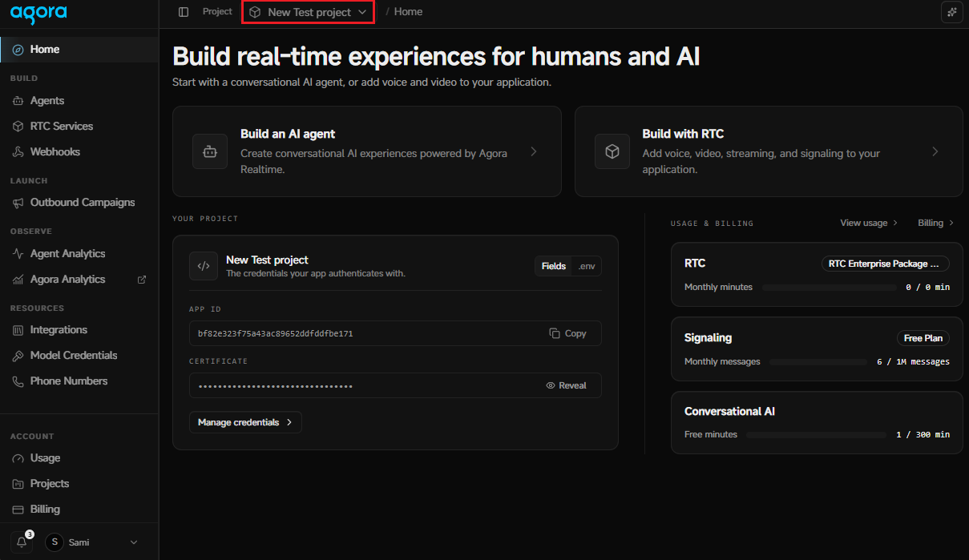Click the RTC Services cube icon
Screen dimensions: 969x560
pyautogui.click(x=18, y=127)
